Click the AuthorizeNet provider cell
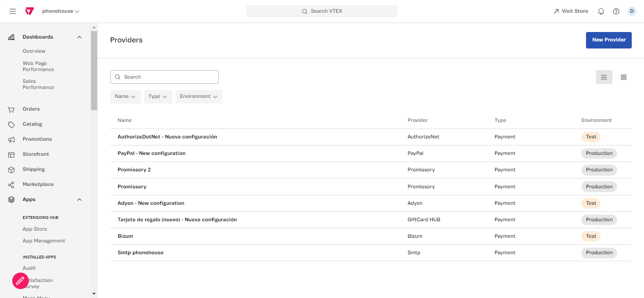This screenshot has width=644, height=298. 423,137
